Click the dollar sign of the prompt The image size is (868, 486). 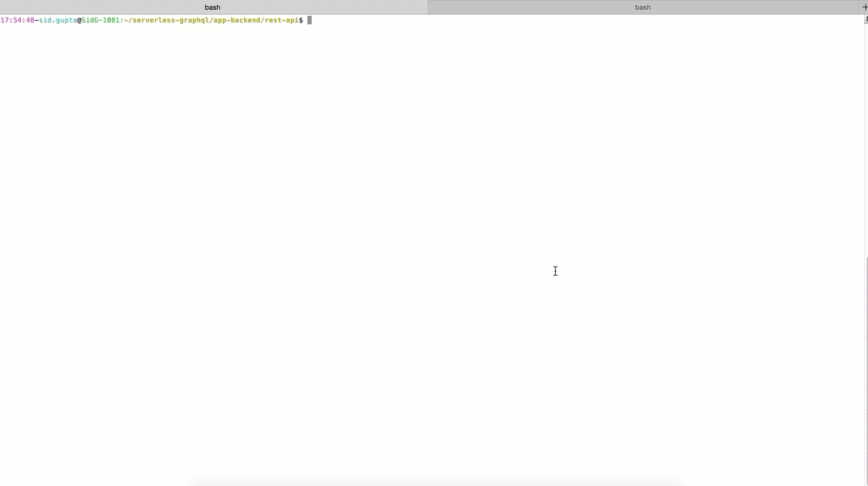(x=301, y=20)
